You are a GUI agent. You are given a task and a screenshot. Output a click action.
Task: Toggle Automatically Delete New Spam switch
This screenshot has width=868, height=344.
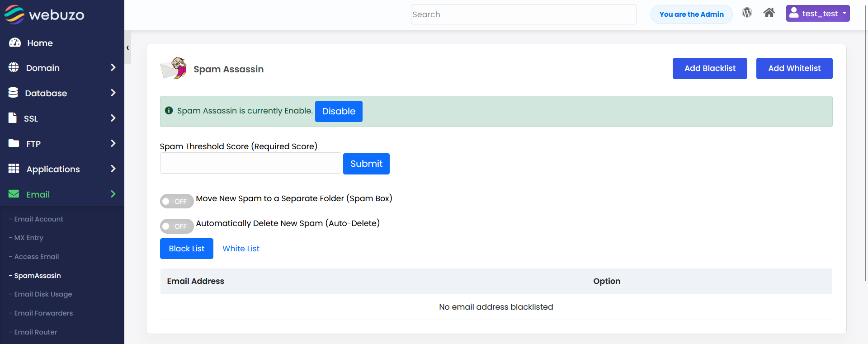[x=177, y=226]
